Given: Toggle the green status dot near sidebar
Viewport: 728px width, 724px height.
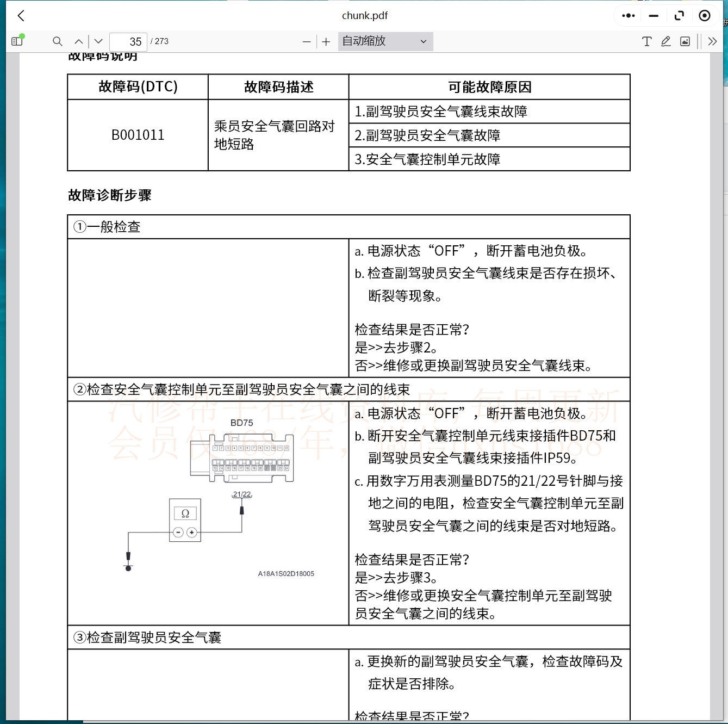Looking at the screenshot, I should (22, 36).
